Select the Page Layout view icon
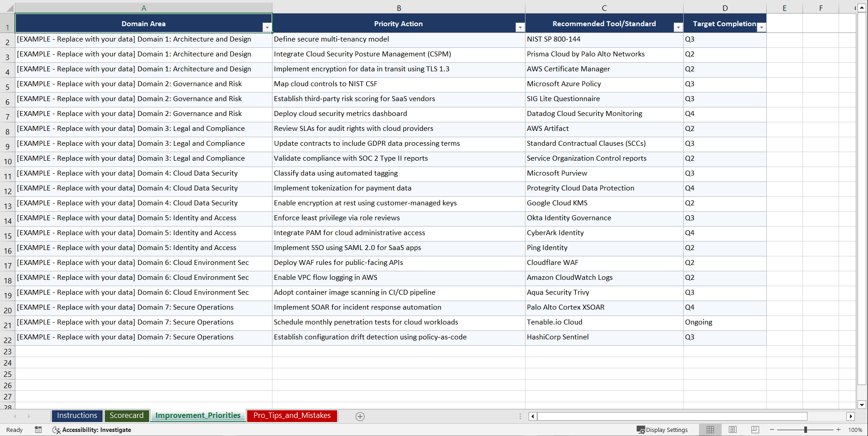Viewport: 868px width, 436px height. click(732, 430)
